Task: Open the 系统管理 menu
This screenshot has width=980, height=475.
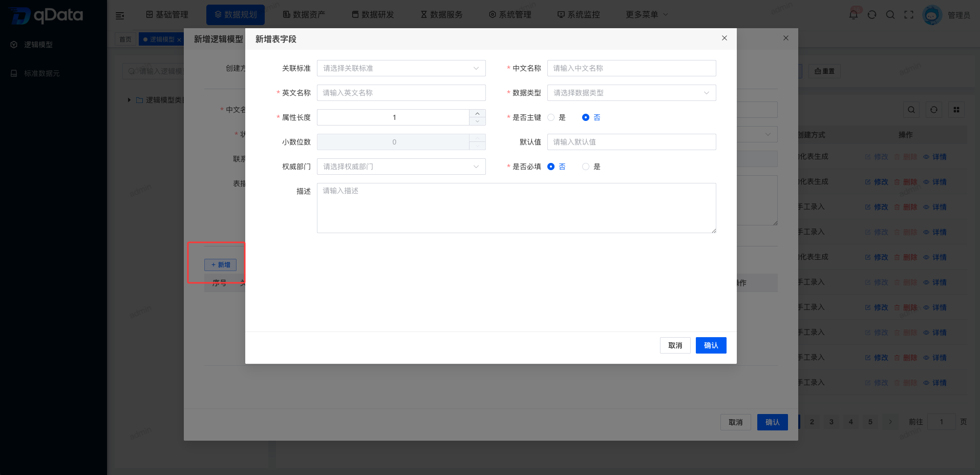Action: click(x=510, y=14)
